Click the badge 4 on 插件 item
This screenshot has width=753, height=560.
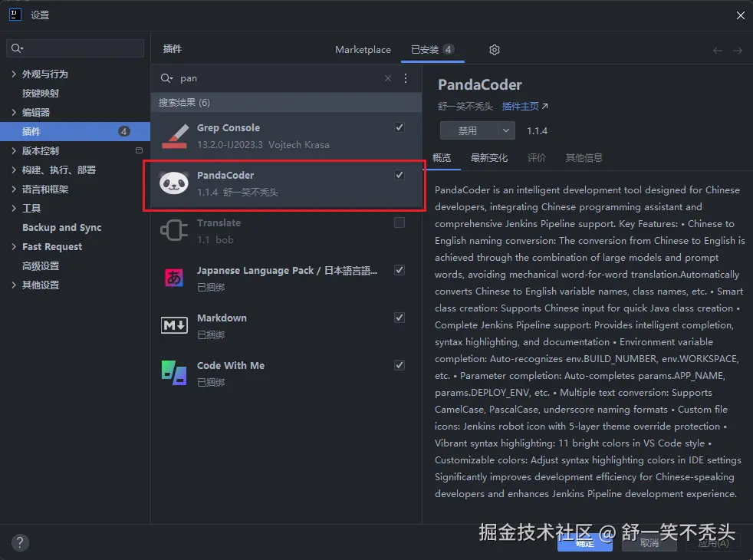pos(124,131)
